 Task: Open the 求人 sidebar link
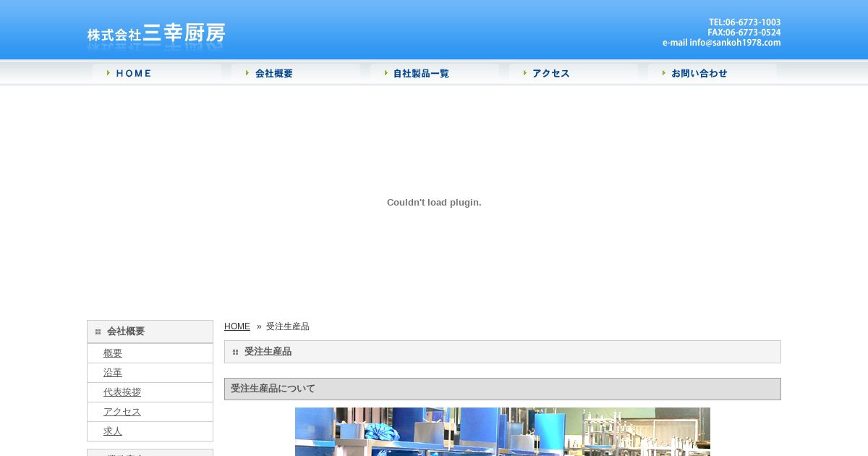pyautogui.click(x=113, y=431)
